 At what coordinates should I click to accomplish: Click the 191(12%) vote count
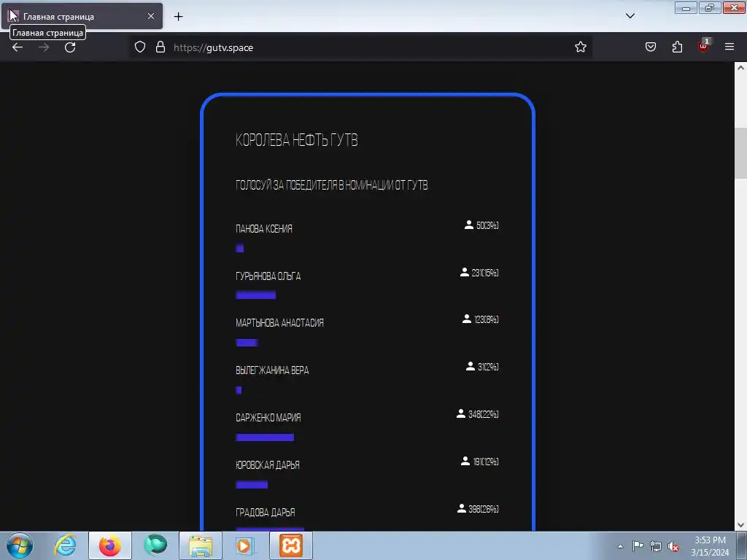(486, 462)
